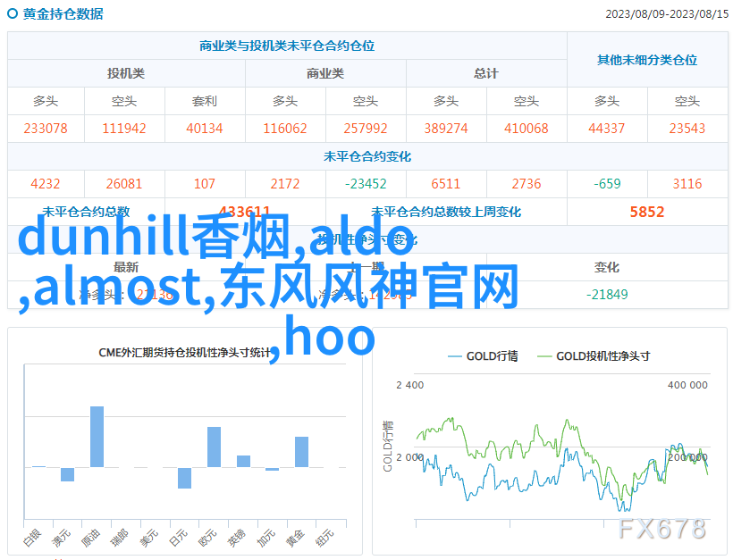Click the 日元 negative bar

click(185, 478)
